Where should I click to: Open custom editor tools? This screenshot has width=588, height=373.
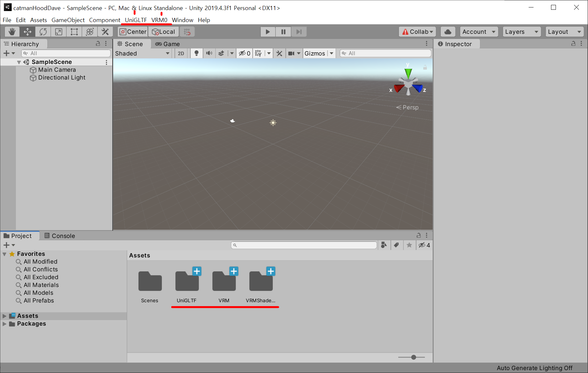[105, 32]
